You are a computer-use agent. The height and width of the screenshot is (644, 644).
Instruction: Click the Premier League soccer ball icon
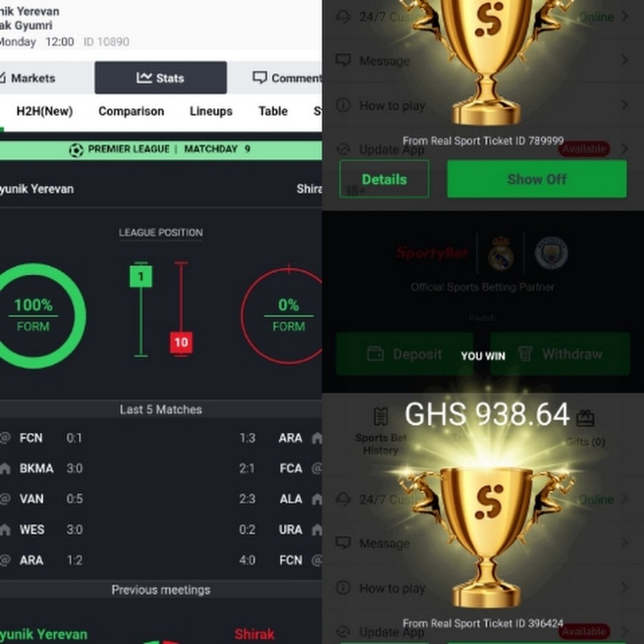point(76,150)
